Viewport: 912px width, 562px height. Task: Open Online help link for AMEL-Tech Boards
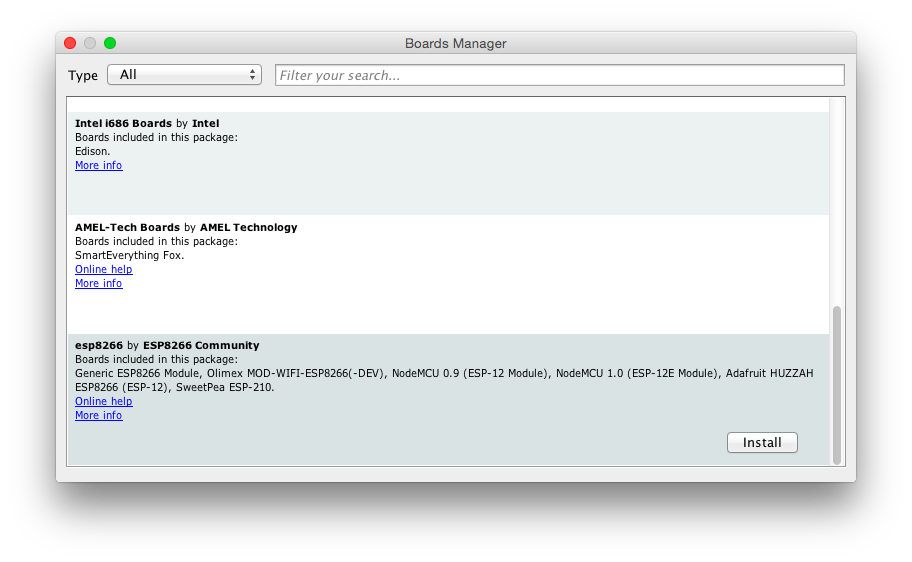pos(103,269)
